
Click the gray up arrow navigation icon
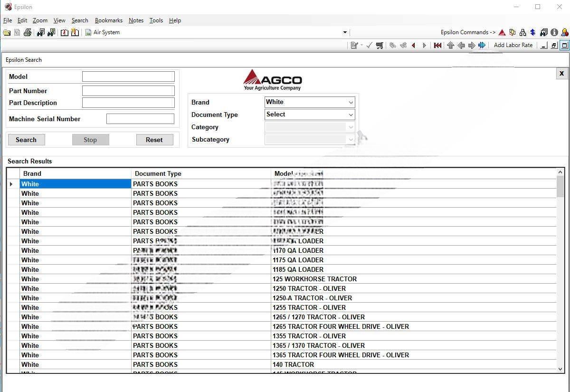click(x=450, y=46)
